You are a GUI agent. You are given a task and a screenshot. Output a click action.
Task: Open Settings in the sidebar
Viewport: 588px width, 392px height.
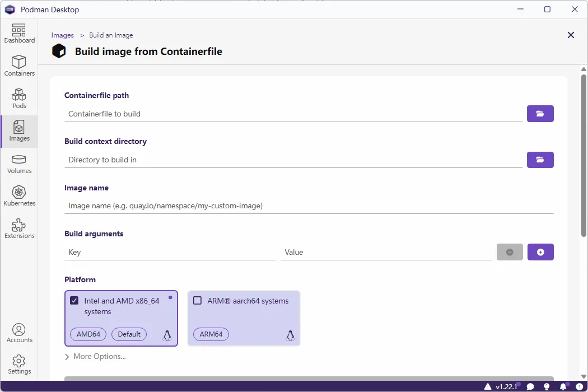click(19, 364)
